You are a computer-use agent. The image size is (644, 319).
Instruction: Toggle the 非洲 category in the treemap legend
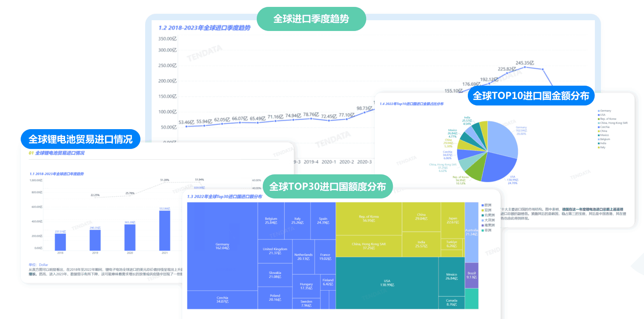tap(482, 230)
